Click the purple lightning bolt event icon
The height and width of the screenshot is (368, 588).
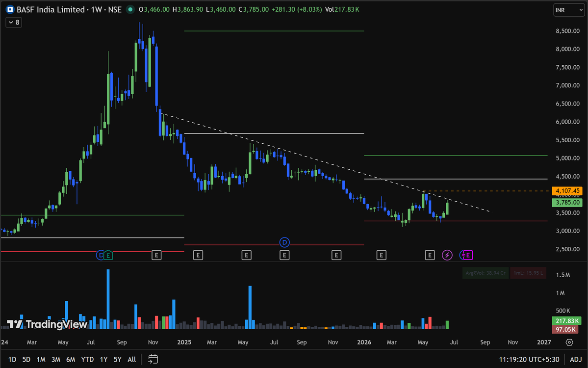(447, 255)
